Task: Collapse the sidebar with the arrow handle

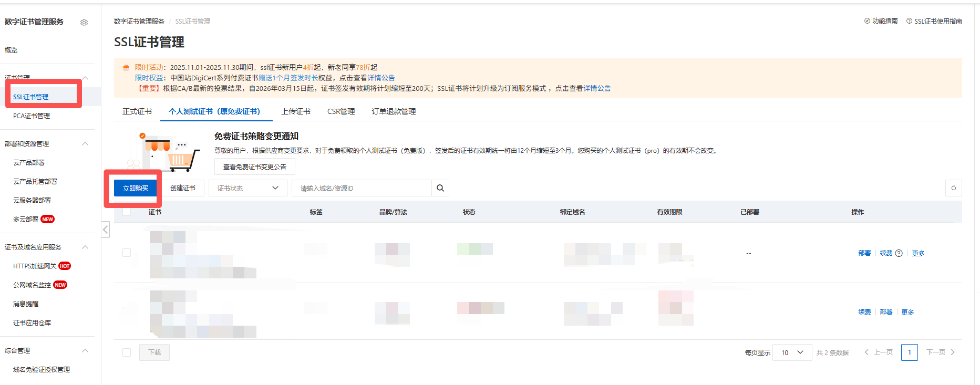Action: [x=106, y=230]
